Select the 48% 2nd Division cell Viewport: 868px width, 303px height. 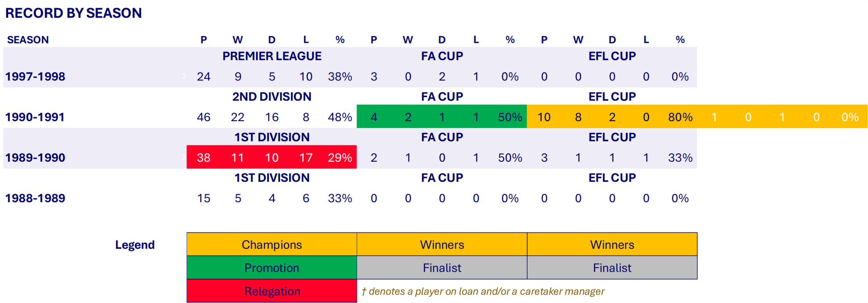pos(340,117)
